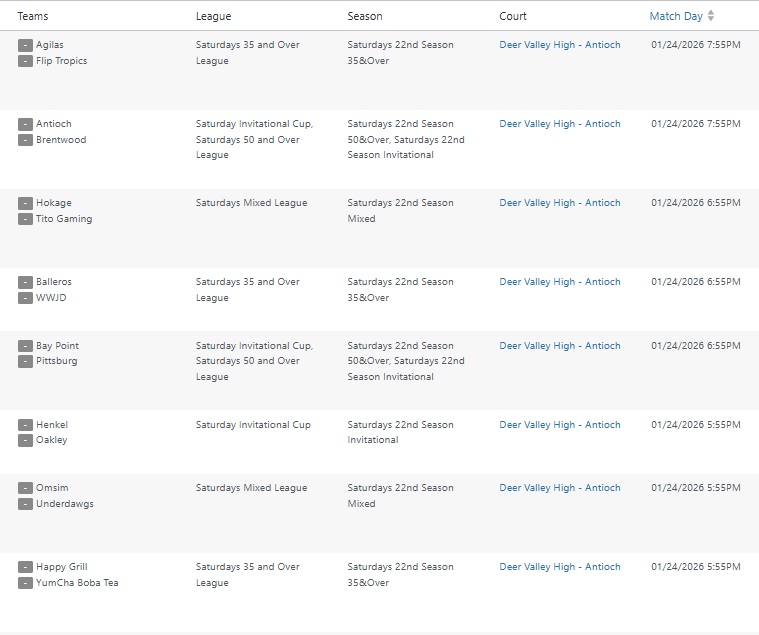Click the score box beside Flip Tropics
This screenshot has width=759, height=635.
pos(25,61)
